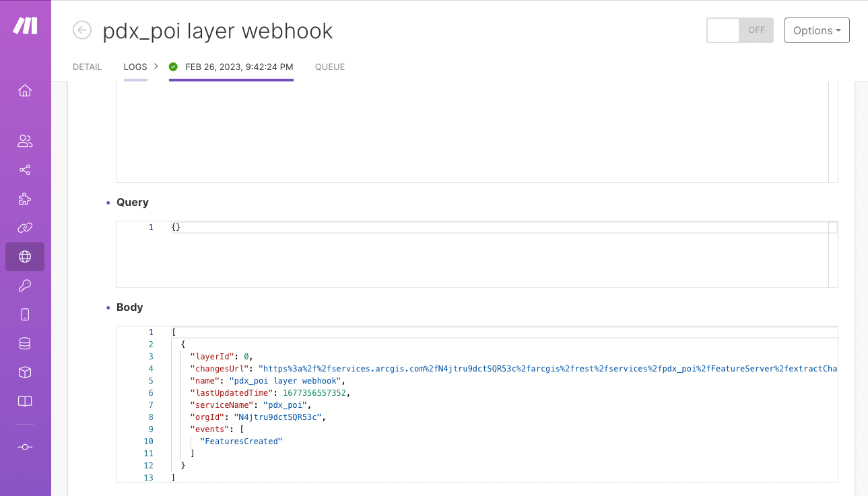Screen dimensions: 868x496
Task: Open Scenarios share icon in sidebar
Action: pos(25,170)
